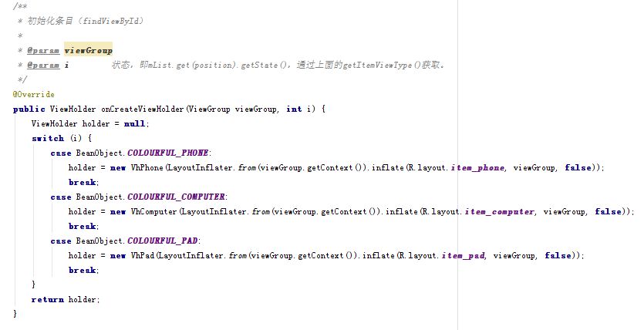This screenshot has width=644, height=330.
Task: Click the highlighted viewGroup param in Javadoc
Action: 88,50
